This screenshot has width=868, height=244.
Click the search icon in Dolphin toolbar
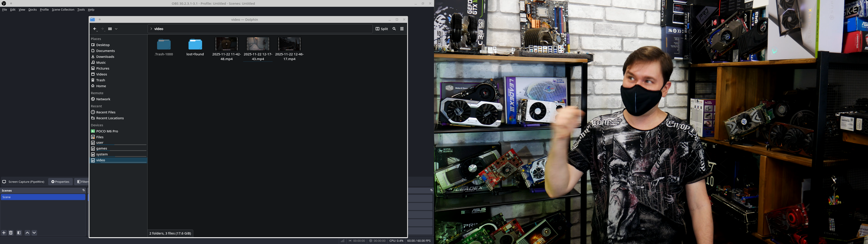tap(394, 29)
